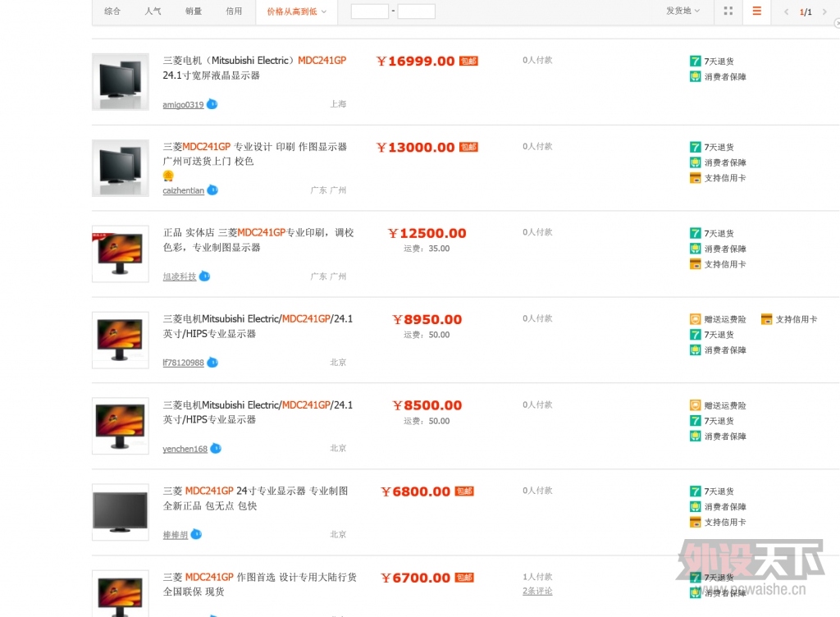Open seller lf78120988 shop link

click(x=183, y=363)
